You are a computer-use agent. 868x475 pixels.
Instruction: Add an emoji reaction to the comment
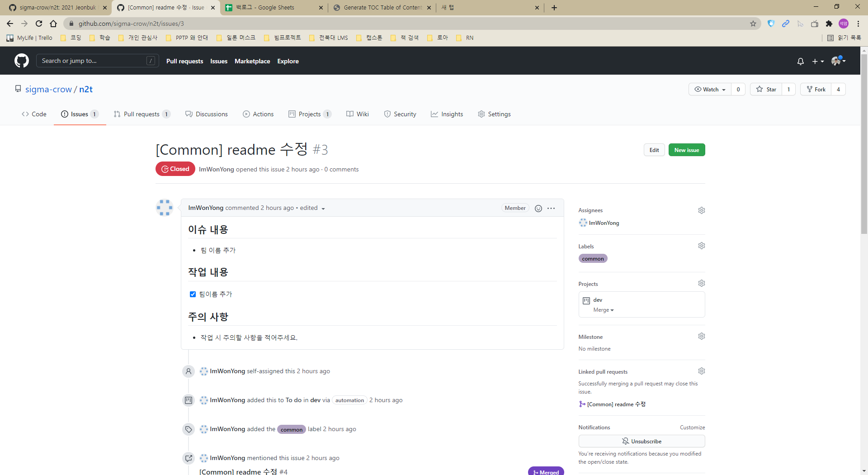pos(538,208)
